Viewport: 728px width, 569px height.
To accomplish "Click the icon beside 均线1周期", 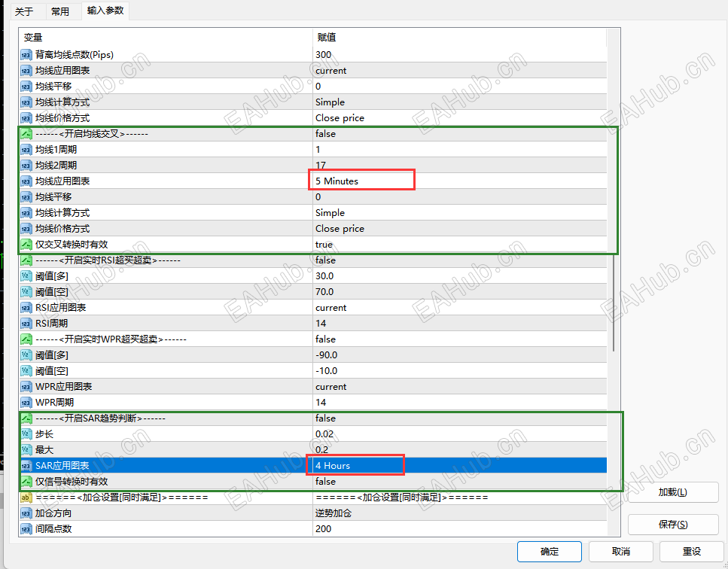I will [x=26, y=150].
